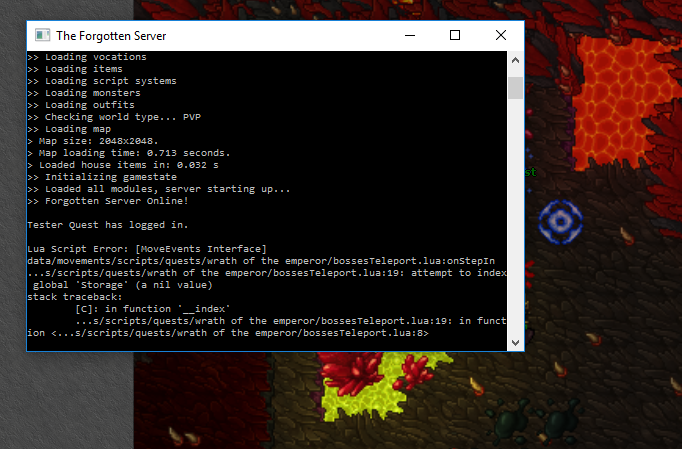Click the line 'stack traceback:'

tap(75, 297)
